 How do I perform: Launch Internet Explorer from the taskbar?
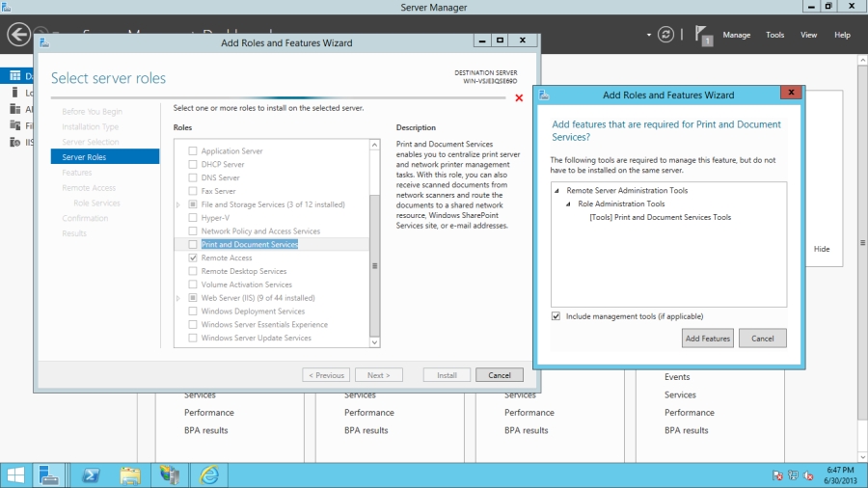[209, 475]
